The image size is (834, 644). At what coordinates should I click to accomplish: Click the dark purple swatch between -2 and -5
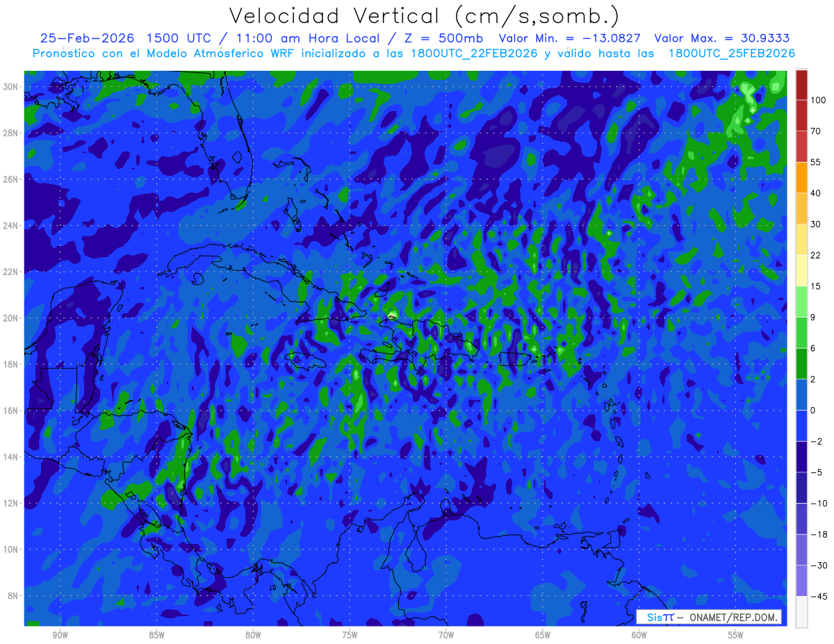pos(801,456)
